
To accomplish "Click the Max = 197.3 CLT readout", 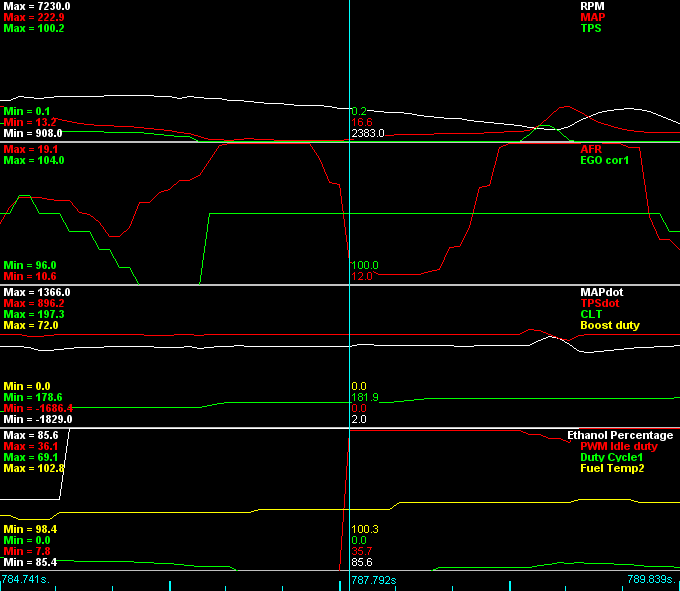I will coord(34,314).
